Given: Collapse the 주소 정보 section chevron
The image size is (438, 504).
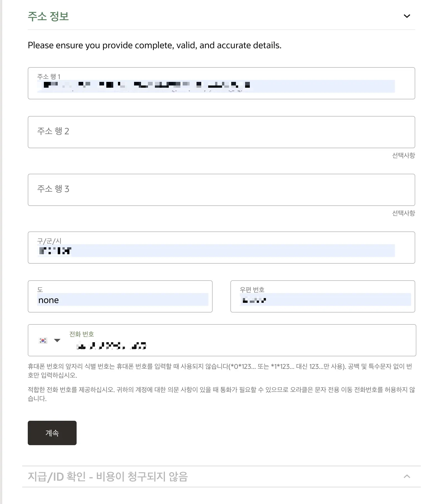Looking at the screenshot, I should coord(407,16).
